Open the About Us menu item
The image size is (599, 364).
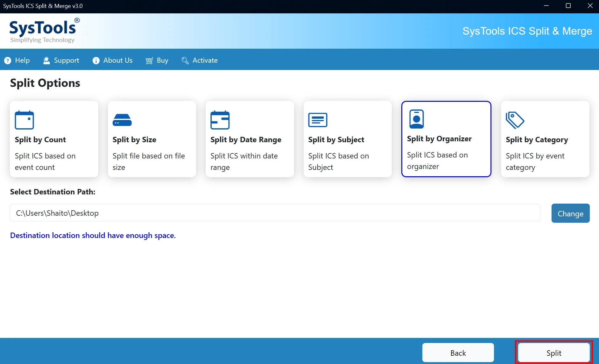112,60
